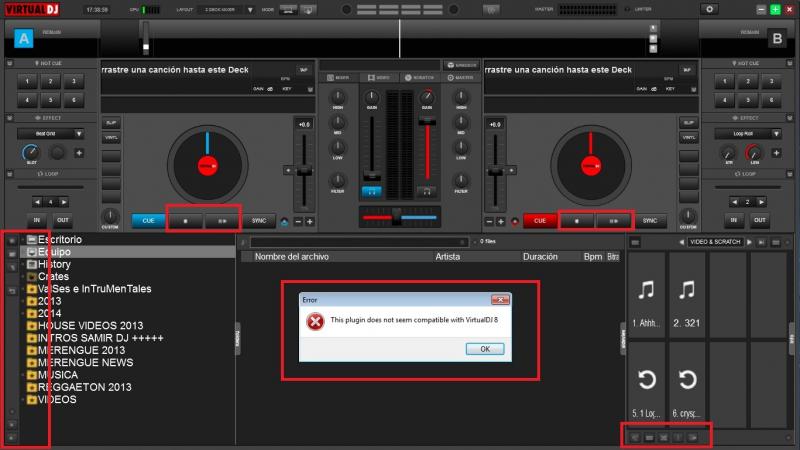Click the left channel HIGH EQ knob
800x450 pixels.
pos(338,96)
